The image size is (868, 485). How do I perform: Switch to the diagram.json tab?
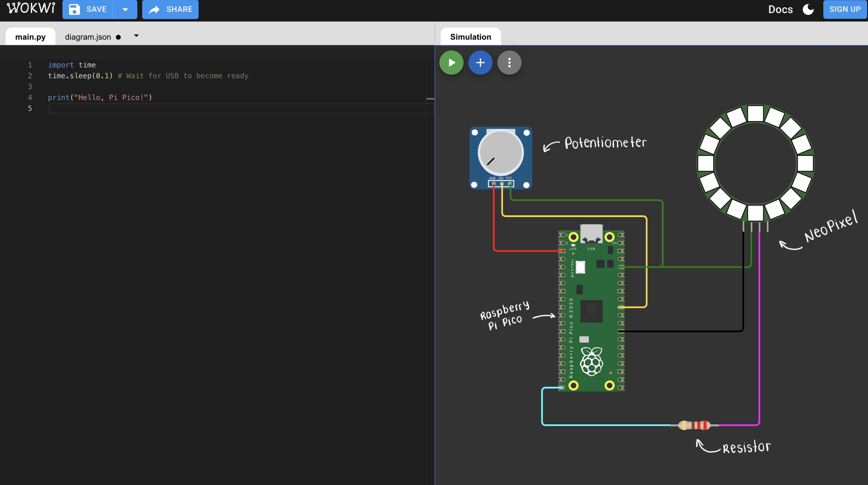point(88,37)
